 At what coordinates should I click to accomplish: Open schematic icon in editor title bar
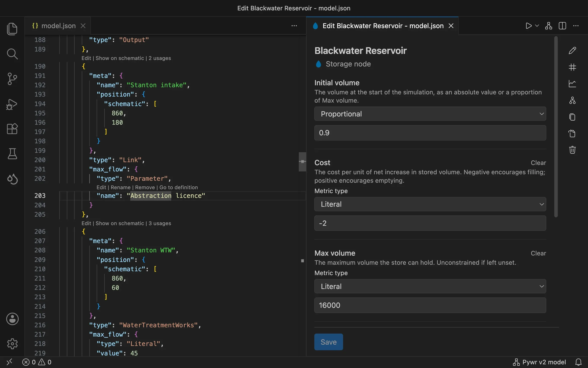(x=549, y=26)
